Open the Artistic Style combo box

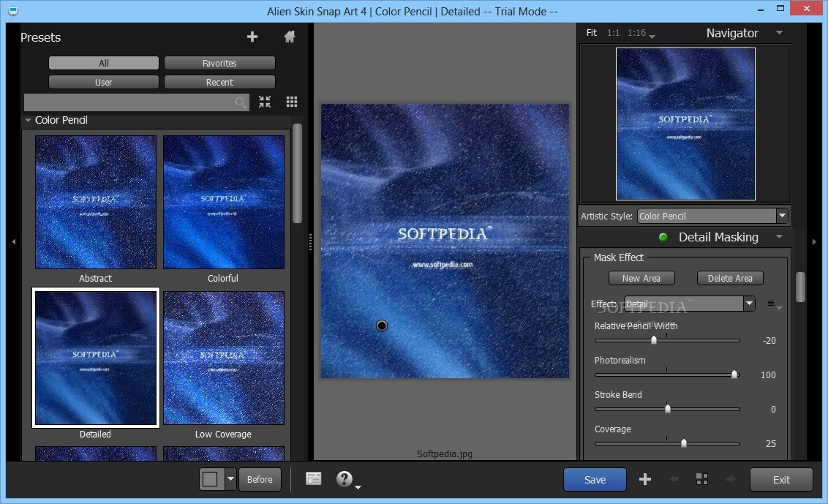click(x=712, y=216)
